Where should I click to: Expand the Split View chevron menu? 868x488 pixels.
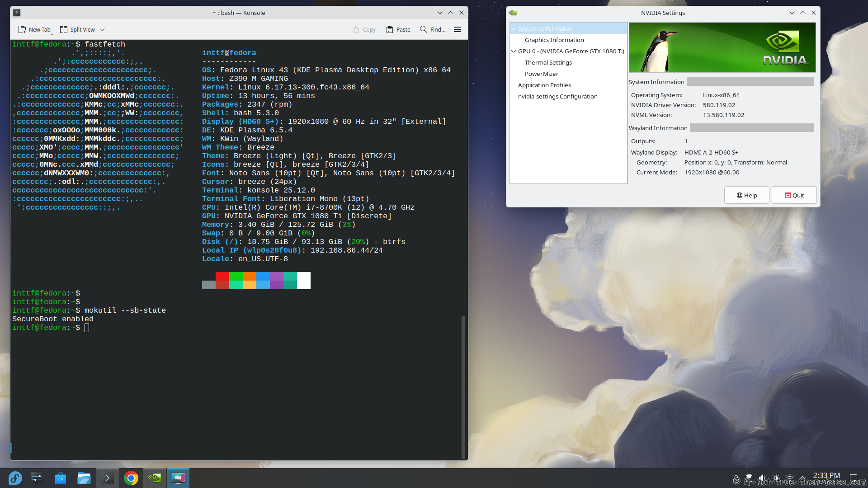click(x=102, y=29)
